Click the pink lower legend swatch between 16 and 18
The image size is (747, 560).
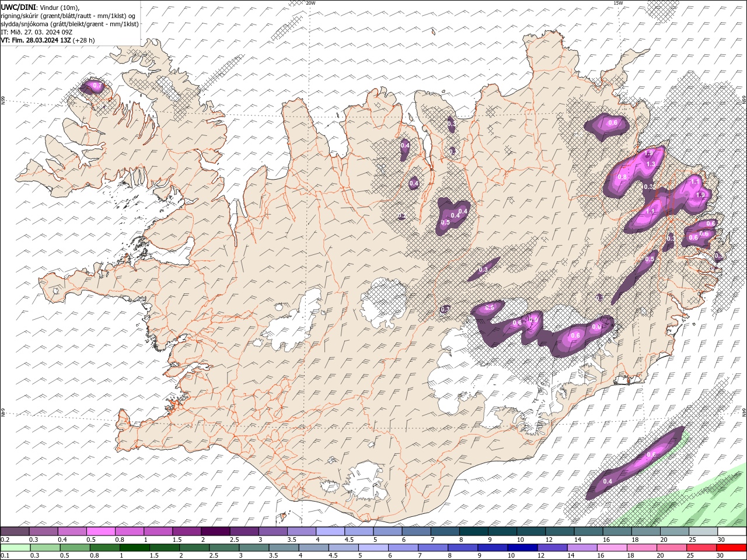point(612,548)
